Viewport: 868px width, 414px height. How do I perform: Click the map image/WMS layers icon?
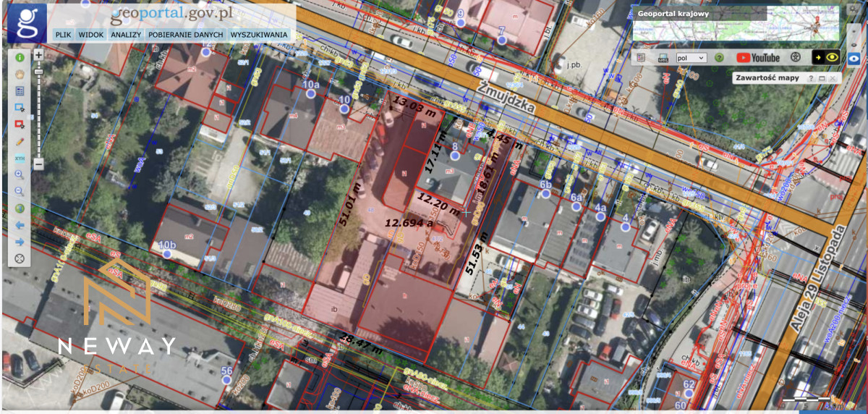pyautogui.click(x=663, y=58)
